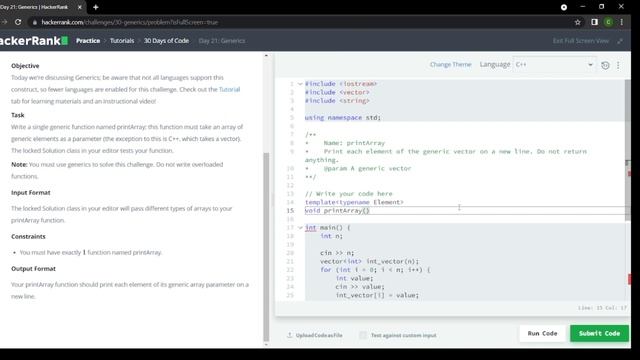Image resolution: width=640 pixels, height=360 pixels.
Task: Click the '// Write your code here' comment
Action: click(x=349, y=193)
